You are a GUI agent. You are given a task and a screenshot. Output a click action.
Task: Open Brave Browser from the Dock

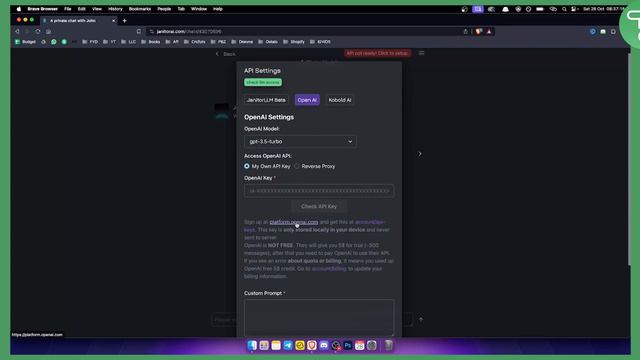point(312,346)
